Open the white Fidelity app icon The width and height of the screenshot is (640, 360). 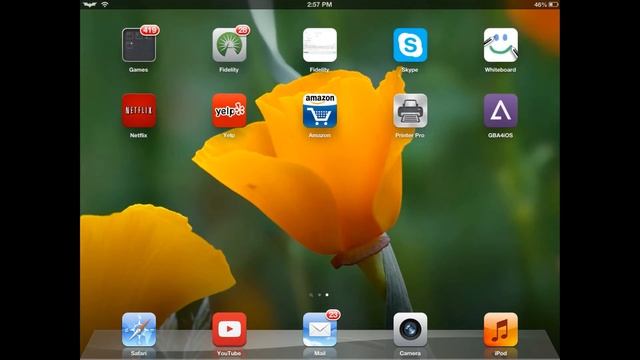coord(320,45)
